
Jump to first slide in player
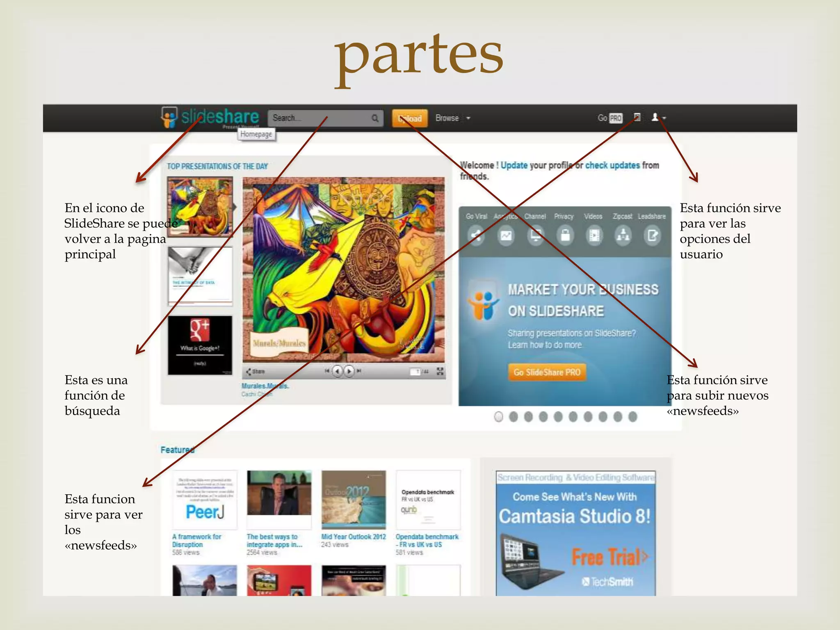[x=327, y=371]
